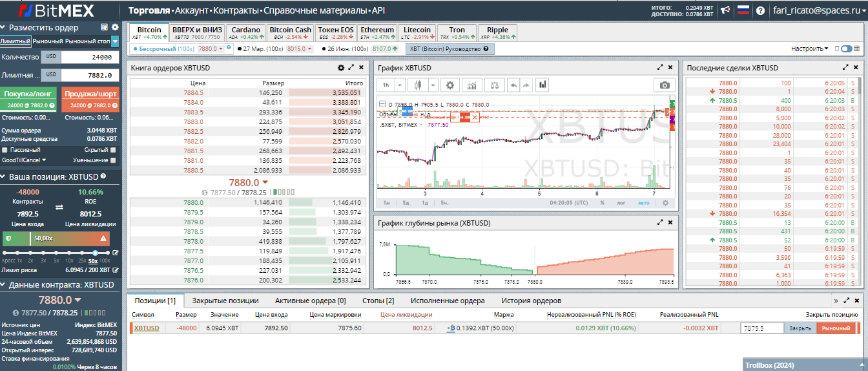
Task: Open XBT (Bitcoin) Руководство guide
Action: (450, 48)
